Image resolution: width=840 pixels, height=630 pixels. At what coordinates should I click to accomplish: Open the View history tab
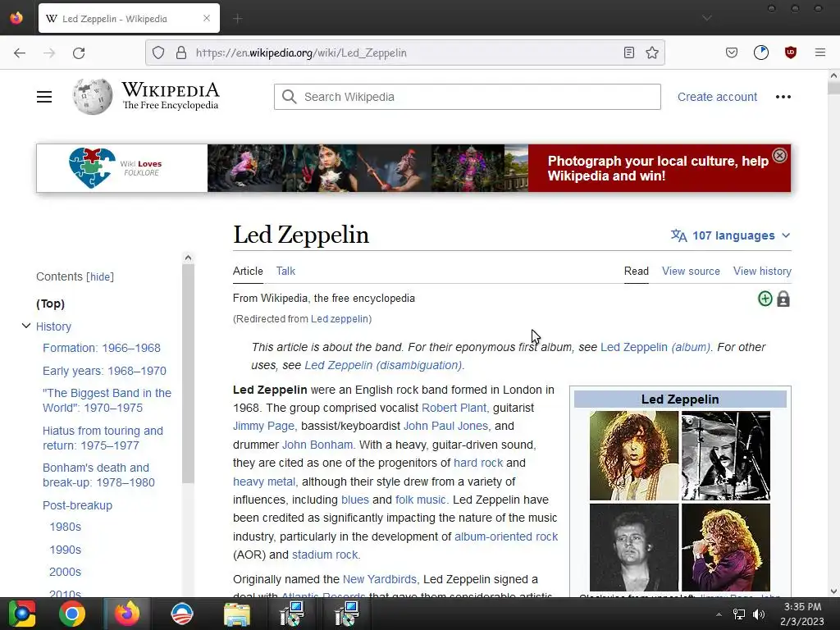762,271
